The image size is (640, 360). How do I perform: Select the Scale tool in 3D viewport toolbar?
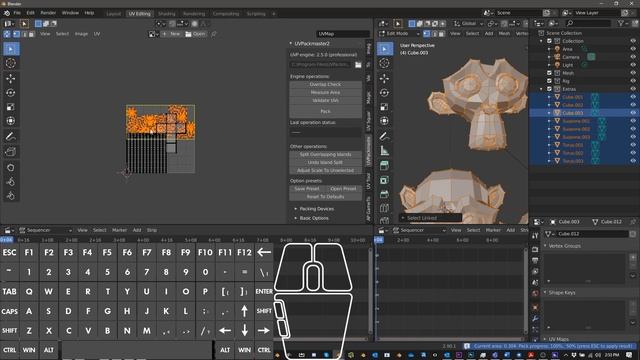[x=384, y=107]
